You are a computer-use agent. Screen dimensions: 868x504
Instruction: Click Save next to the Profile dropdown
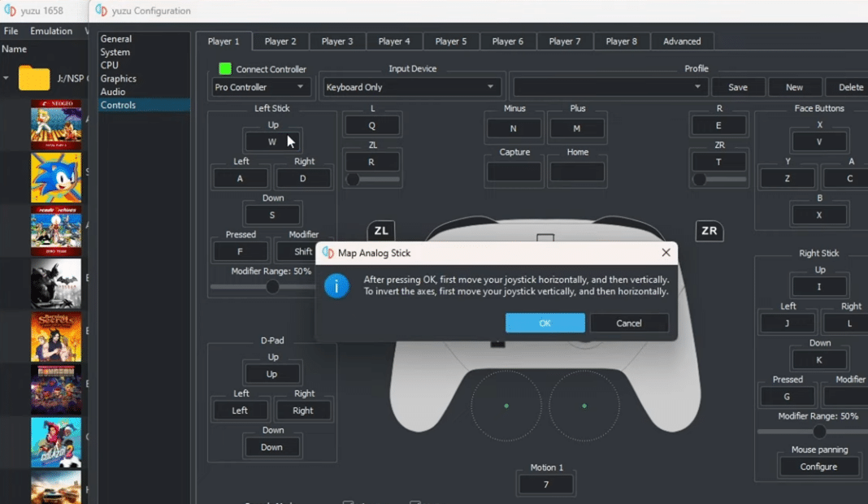click(x=738, y=86)
